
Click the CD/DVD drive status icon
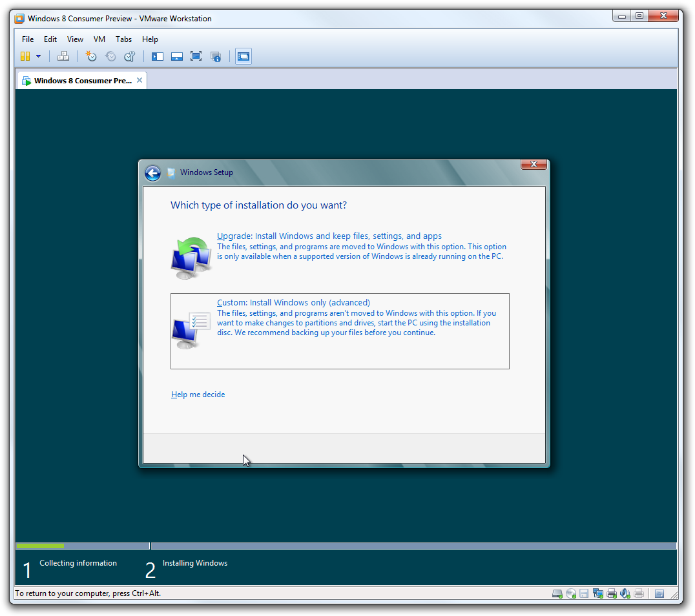[x=571, y=593]
